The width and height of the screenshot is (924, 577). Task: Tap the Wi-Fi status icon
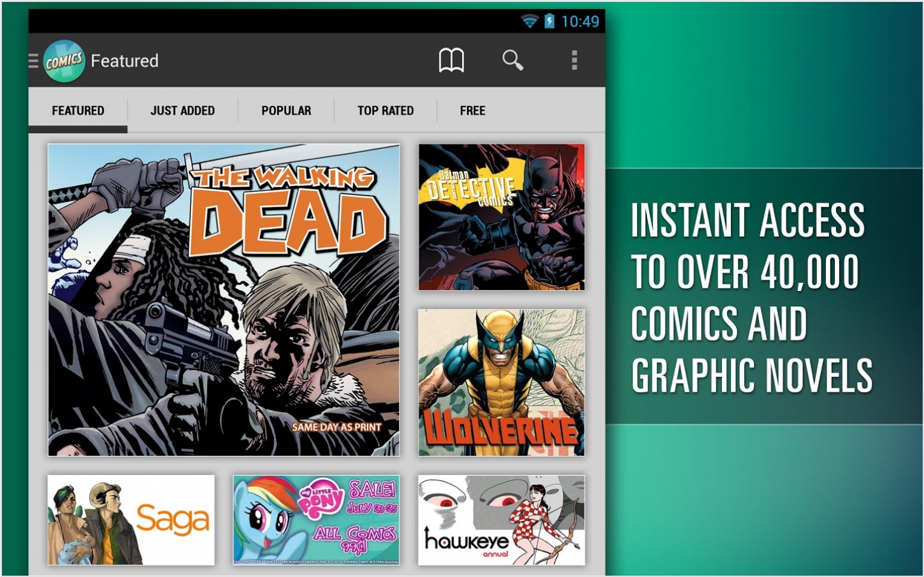(x=530, y=22)
